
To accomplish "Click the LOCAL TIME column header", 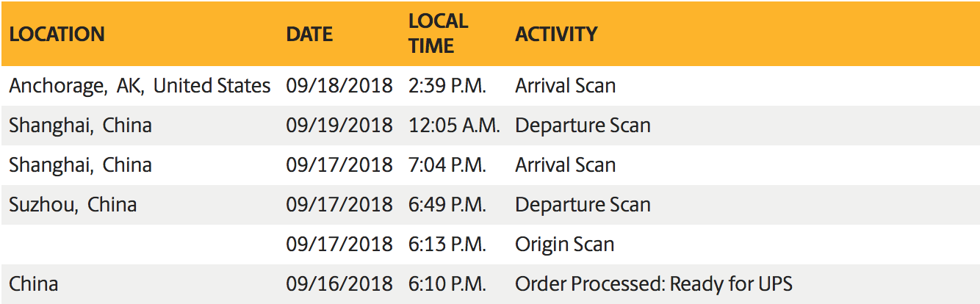I will point(438,33).
